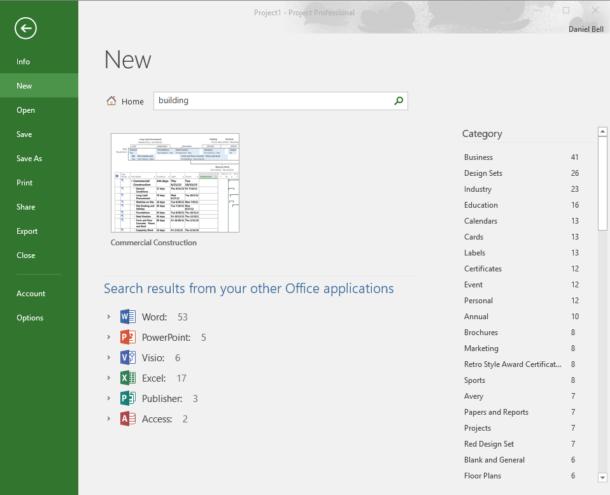Filter by Annual category
Screen dimensions: 610x495
521,316
